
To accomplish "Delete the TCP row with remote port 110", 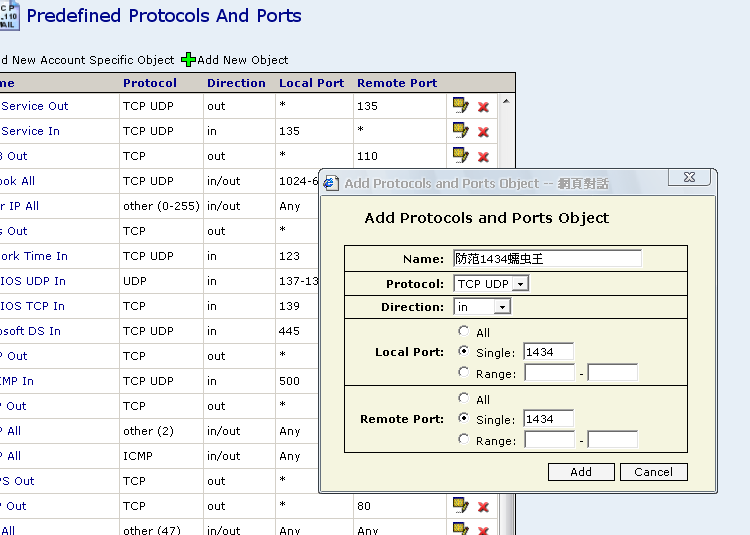I will (x=483, y=157).
